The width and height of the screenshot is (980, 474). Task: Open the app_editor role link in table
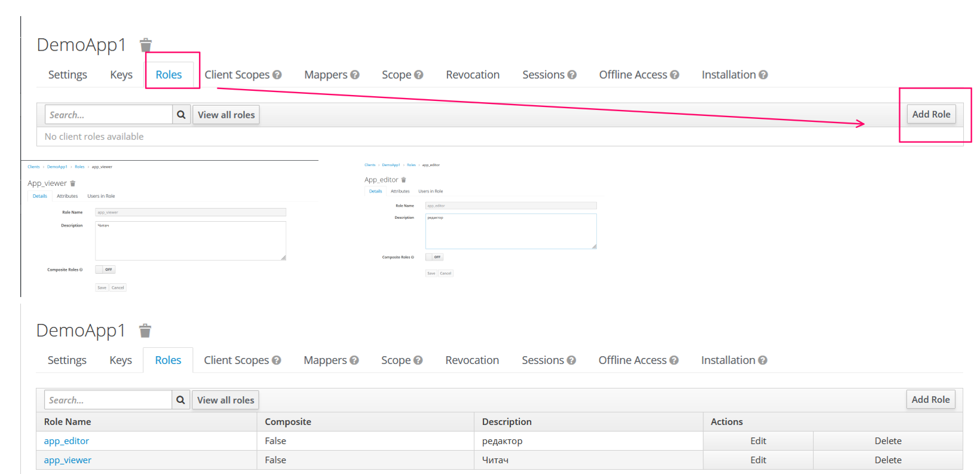(x=66, y=441)
